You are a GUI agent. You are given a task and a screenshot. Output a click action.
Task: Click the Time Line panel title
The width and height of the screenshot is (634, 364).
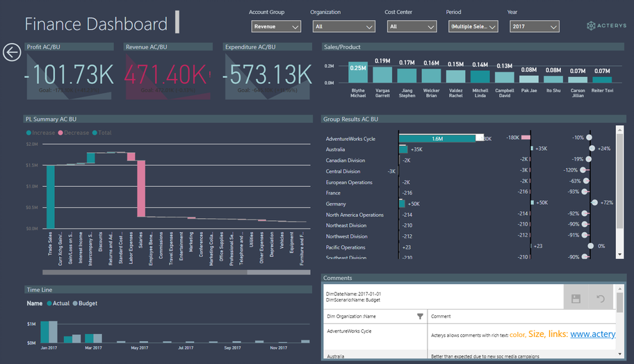pos(39,290)
